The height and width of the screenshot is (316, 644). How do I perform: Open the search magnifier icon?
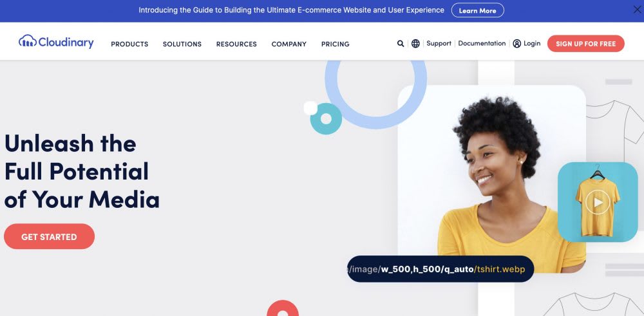[401, 44]
